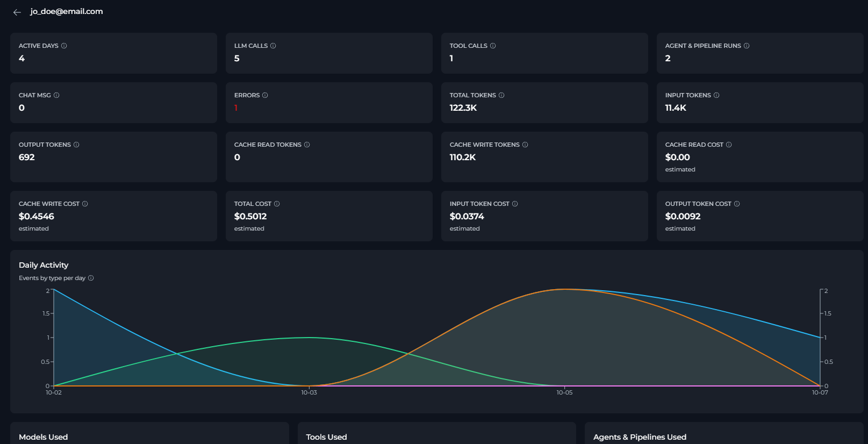The width and height of the screenshot is (868, 444).
Task: Open the Errors info icon
Action: [265, 95]
